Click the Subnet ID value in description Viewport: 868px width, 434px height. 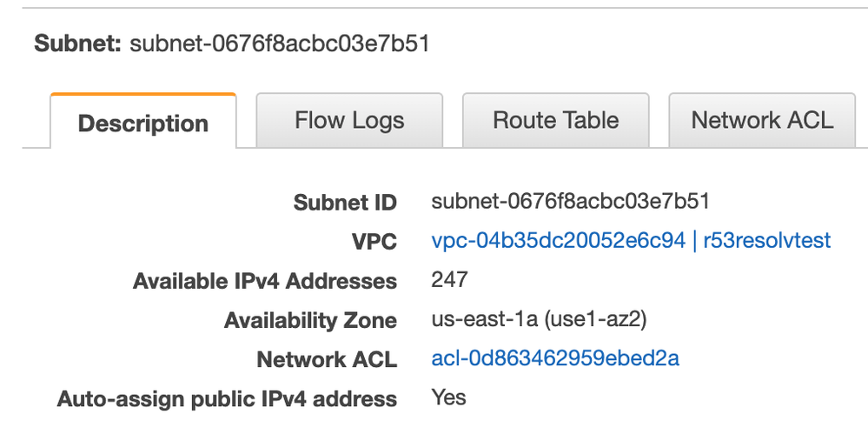pyautogui.click(x=570, y=201)
